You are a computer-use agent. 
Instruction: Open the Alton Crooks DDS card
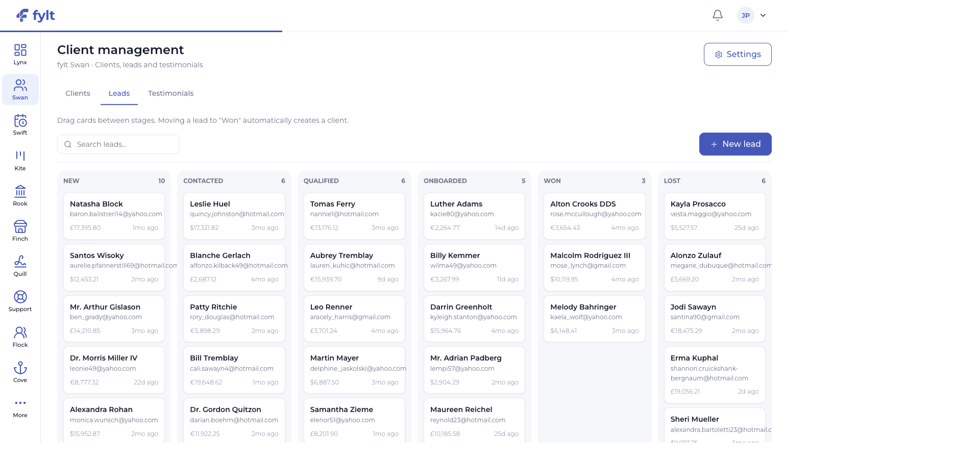pyautogui.click(x=595, y=216)
